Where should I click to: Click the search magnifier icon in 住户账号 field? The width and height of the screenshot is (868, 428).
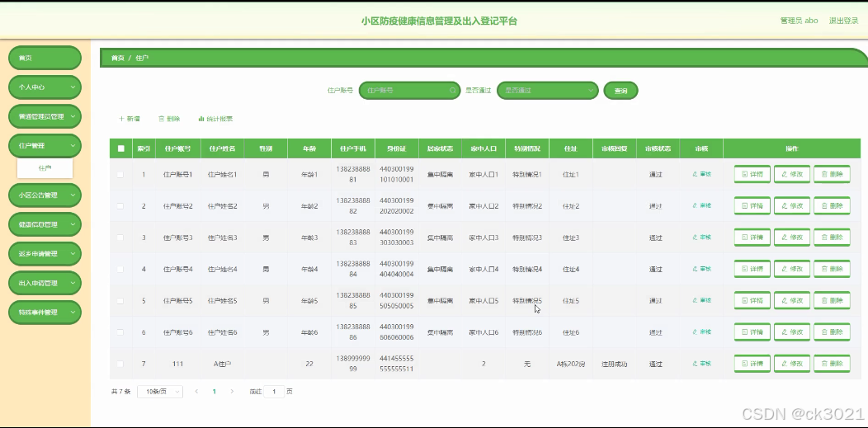click(x=452, y=91)
